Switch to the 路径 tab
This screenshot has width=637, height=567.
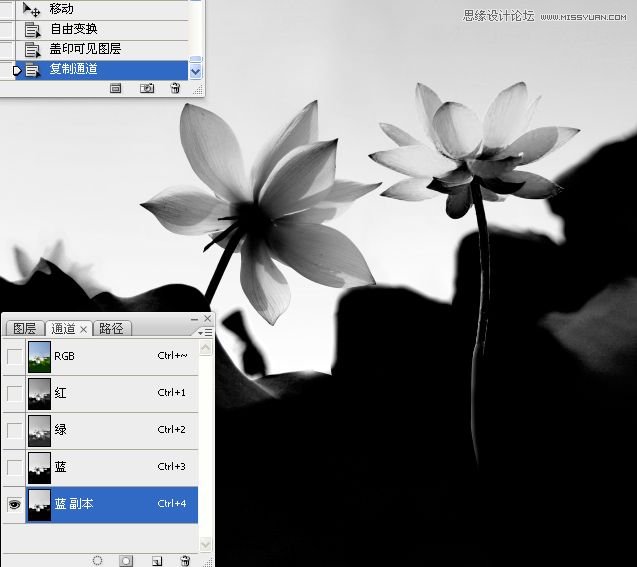click(111, 328)
